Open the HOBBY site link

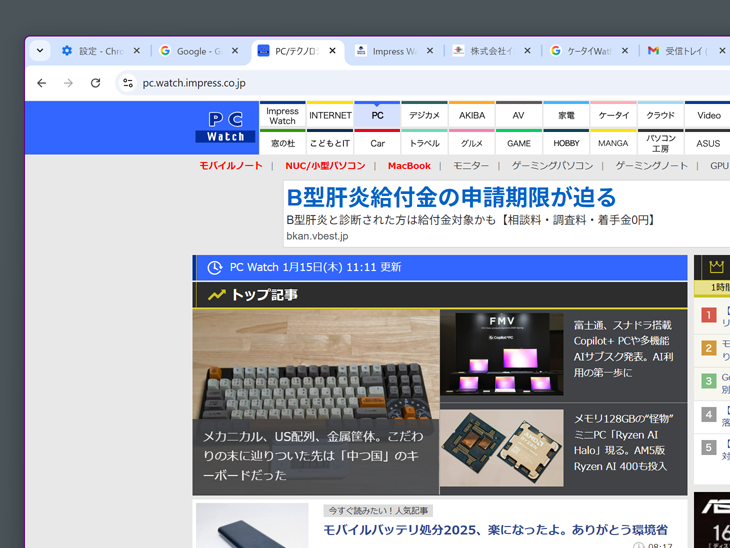point(566,142)
